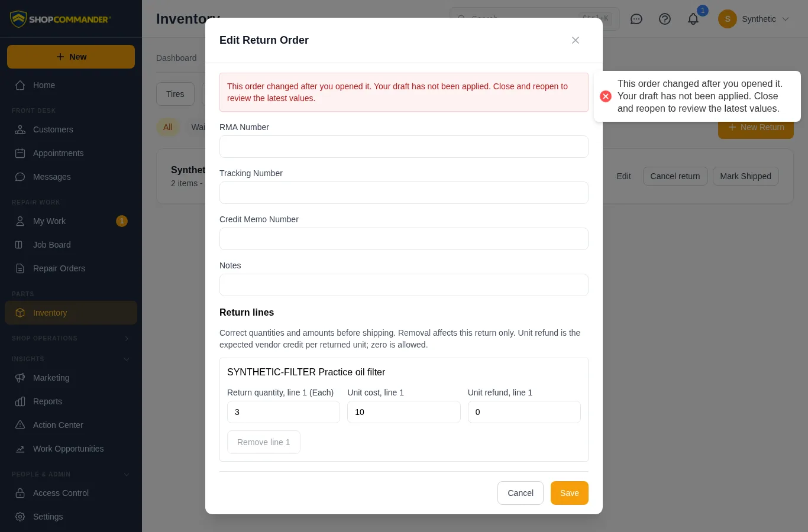808x532 pixels.
Task: Open the help question mark icon
Action: [665, 19]
